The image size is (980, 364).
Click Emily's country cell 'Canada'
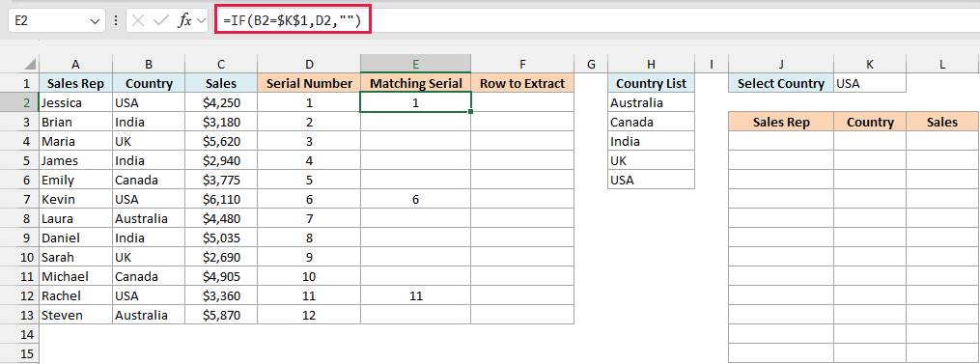[x=149, y=181]
